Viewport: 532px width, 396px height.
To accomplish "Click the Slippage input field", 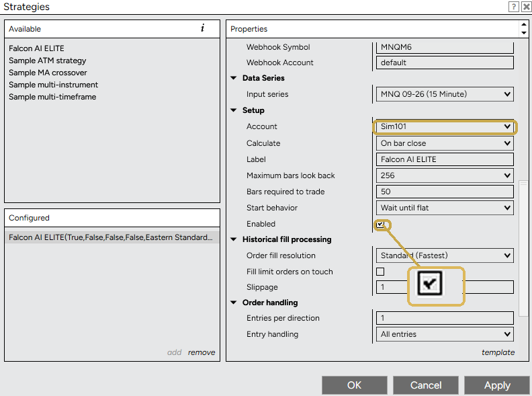I will (445, 287).
